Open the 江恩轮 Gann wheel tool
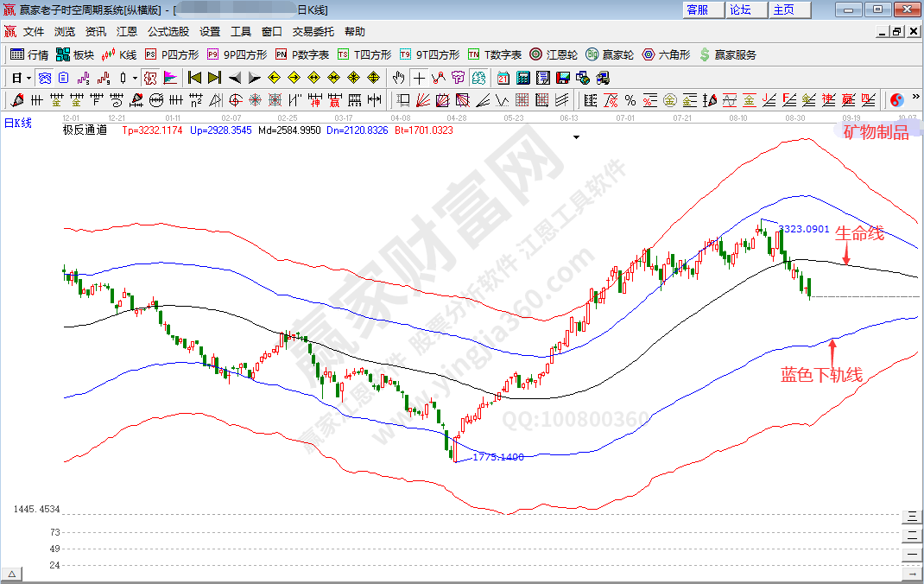Viewport: 924px width, 584px height. pyautogui.click(x=557, y=54)
